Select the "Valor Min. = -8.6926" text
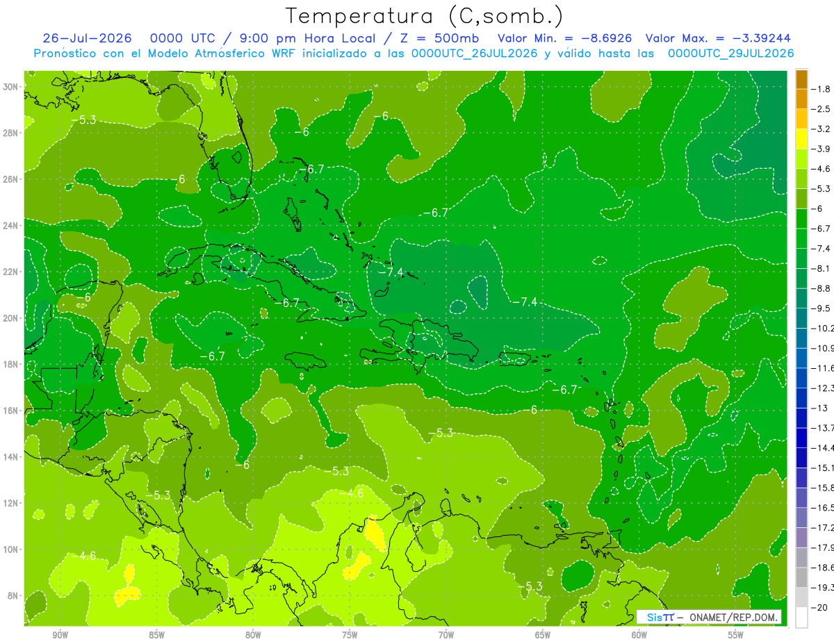 click(565, 38)
